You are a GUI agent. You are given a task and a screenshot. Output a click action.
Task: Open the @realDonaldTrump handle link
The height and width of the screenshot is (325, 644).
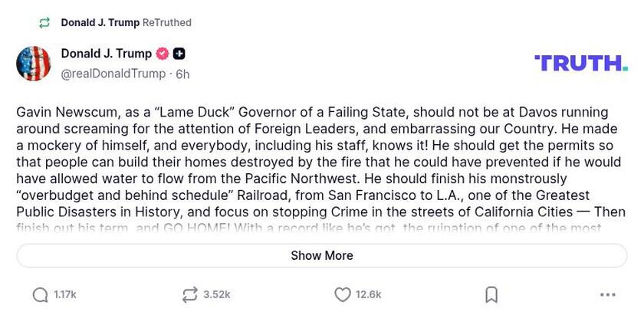click(113, 74)
